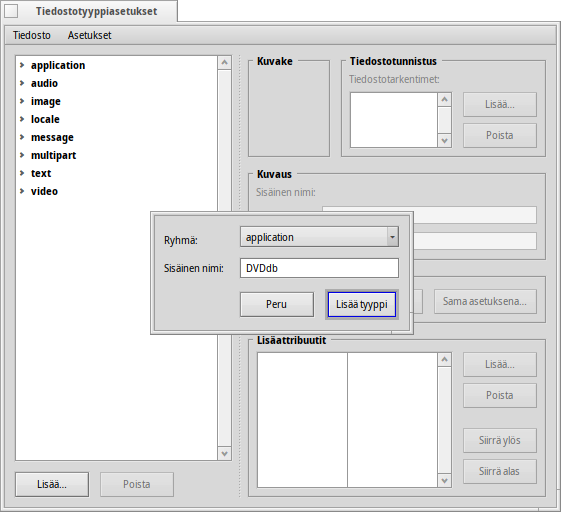Click the Lisäattribuutit list scroll-down arrow
This screenshot has height=512, width=561.
[x=444, y=481]
